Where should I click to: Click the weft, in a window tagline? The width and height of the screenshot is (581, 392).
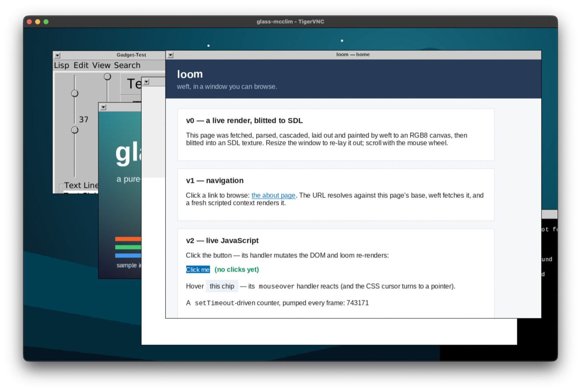click(227, 87)
